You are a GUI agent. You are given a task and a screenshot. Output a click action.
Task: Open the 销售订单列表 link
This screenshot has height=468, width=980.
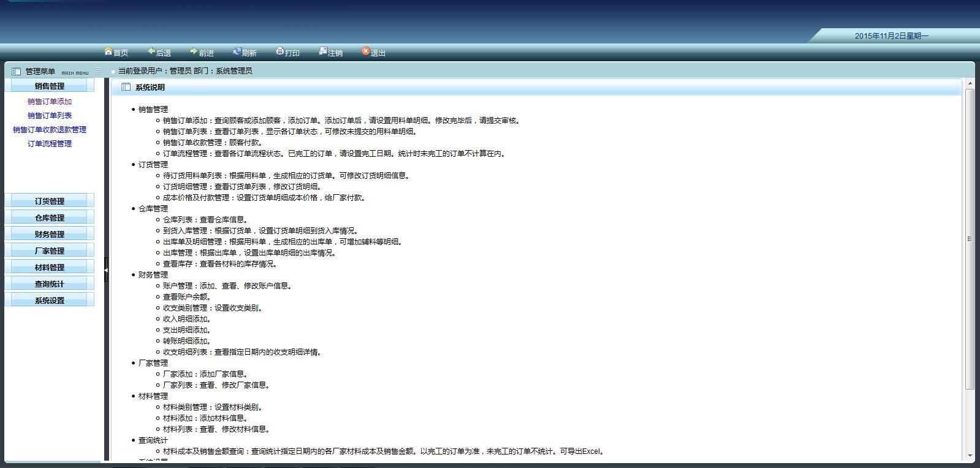50,116
